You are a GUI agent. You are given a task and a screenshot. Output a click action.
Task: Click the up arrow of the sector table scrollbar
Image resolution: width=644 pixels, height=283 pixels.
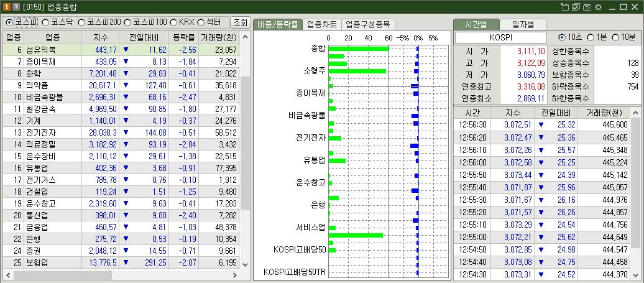coord(245,37)
